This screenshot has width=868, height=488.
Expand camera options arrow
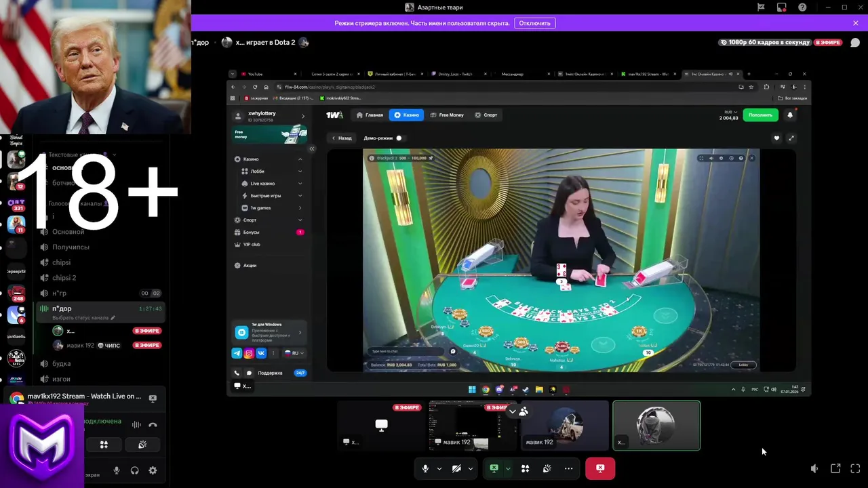point(470,468)
